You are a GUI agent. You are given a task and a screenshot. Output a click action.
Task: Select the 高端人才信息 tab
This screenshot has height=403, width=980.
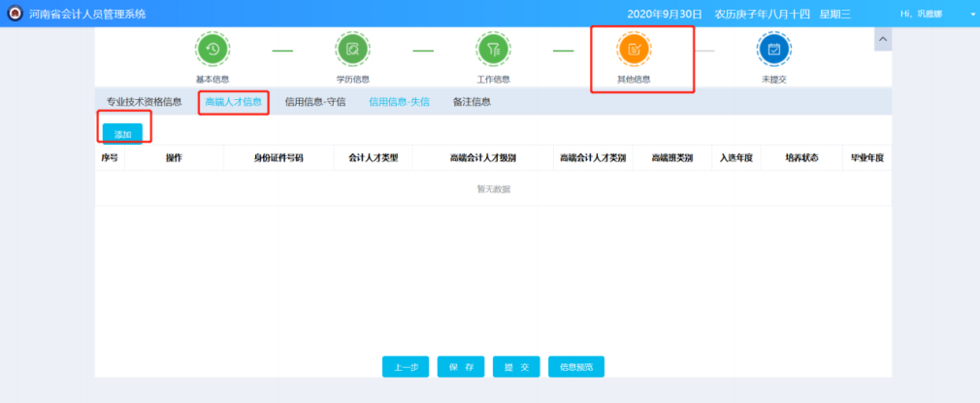tap(233, 102)
